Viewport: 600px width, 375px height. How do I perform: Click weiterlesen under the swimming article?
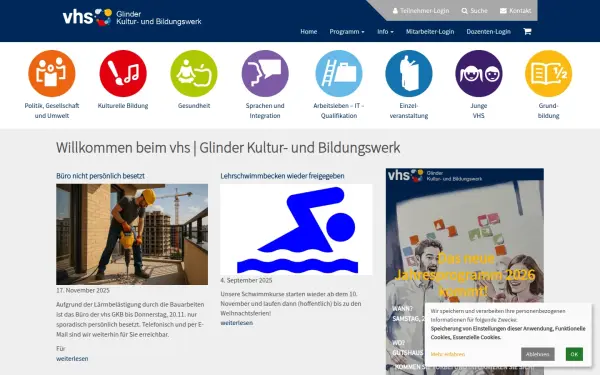pyautogui.click(x=236, y=323)
